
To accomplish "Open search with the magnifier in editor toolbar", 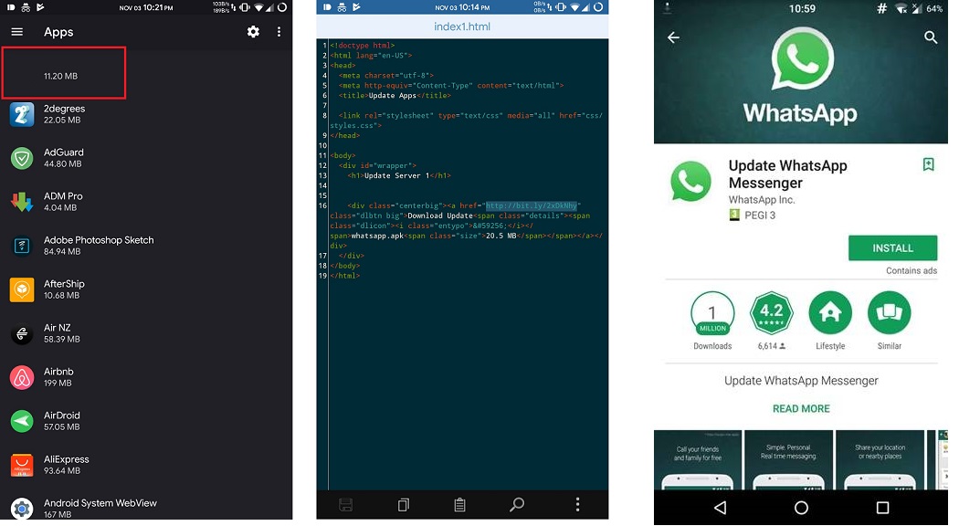I will (517, 505).
